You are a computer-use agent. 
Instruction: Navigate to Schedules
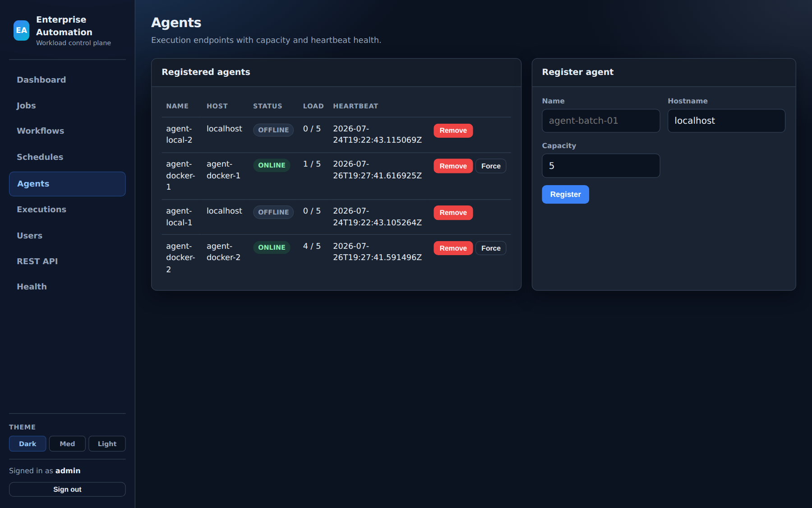(67, 157)
